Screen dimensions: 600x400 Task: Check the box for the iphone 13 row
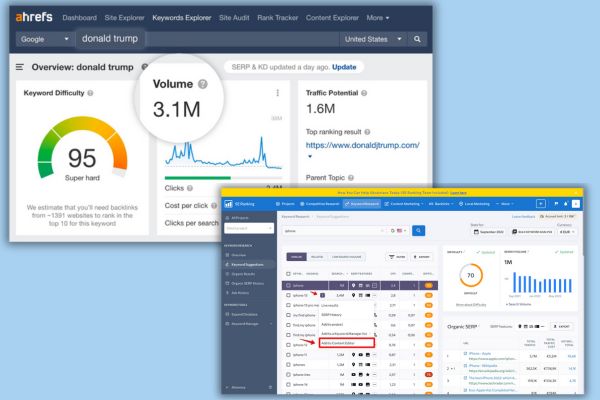(289, 295)
